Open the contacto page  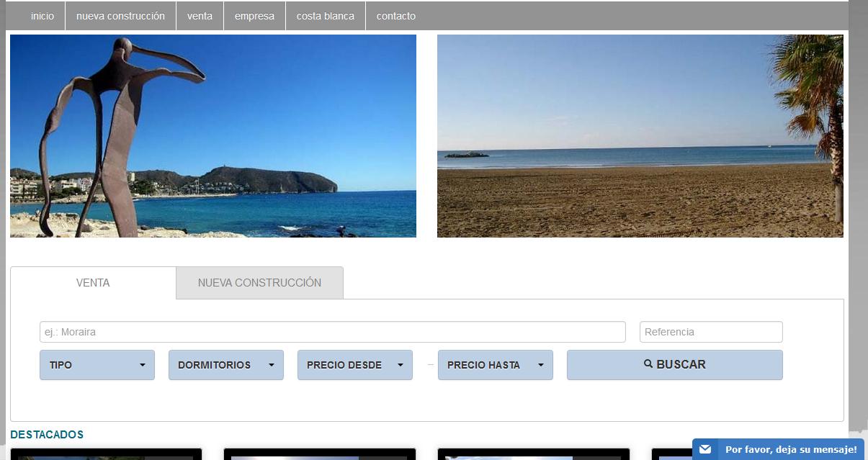coord(396,16)
